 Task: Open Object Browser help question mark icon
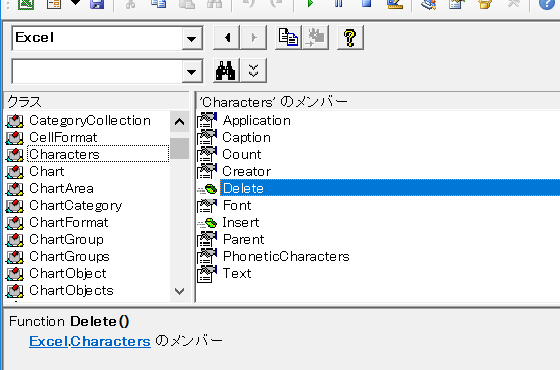[x=350, y=38]
